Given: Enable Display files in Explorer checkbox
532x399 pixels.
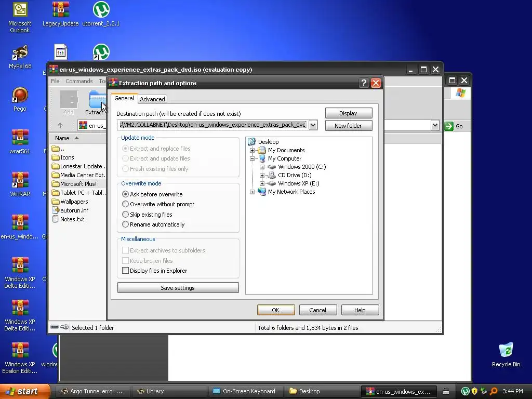Looking at the screenshot, I should [154, 271].
